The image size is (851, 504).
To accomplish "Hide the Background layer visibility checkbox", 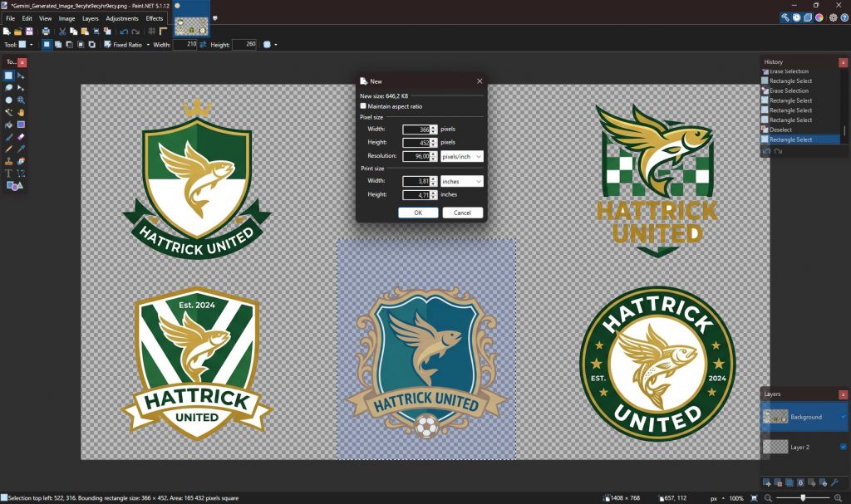I will point(844,417).
